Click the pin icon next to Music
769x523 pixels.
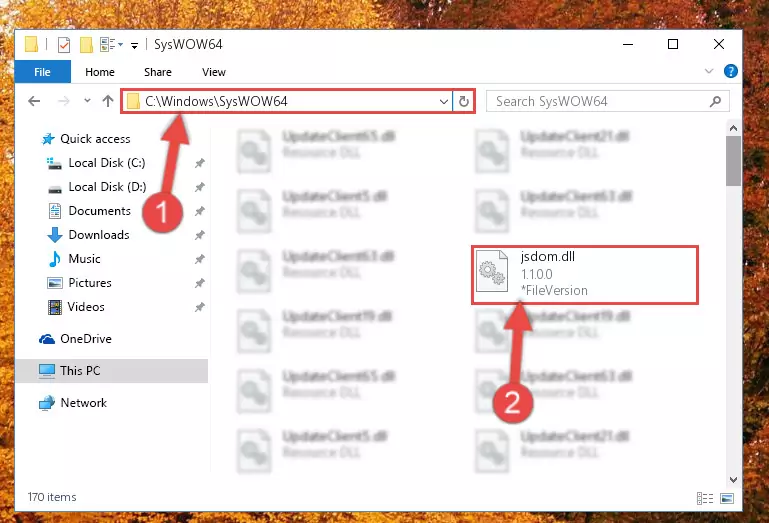(200, 260)
